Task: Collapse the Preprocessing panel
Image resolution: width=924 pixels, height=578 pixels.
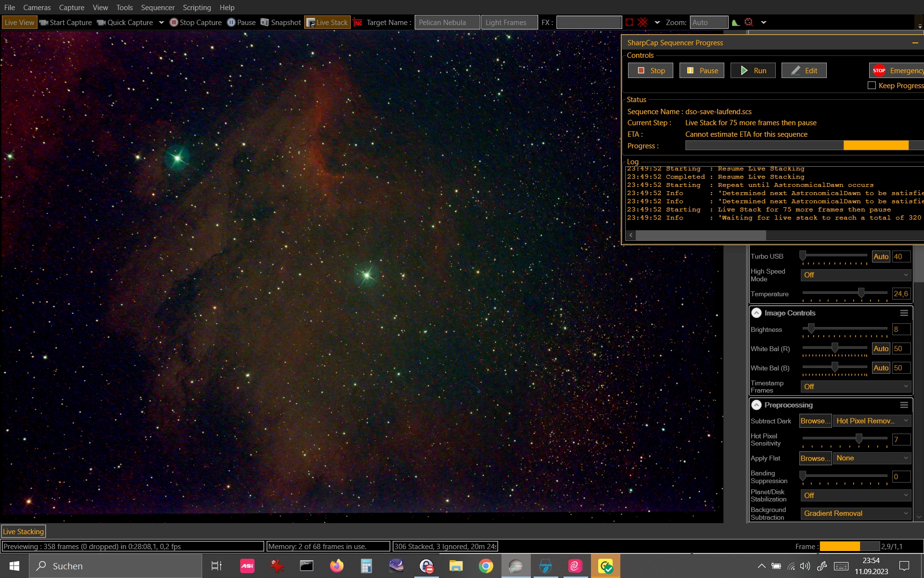Action: tap(757, 405)
